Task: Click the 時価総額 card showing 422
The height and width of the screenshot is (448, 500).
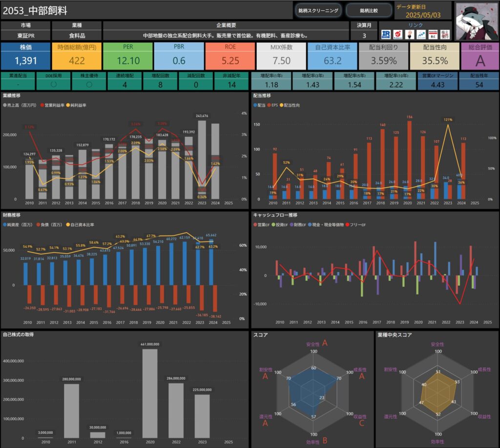Action: coord(77,56)
